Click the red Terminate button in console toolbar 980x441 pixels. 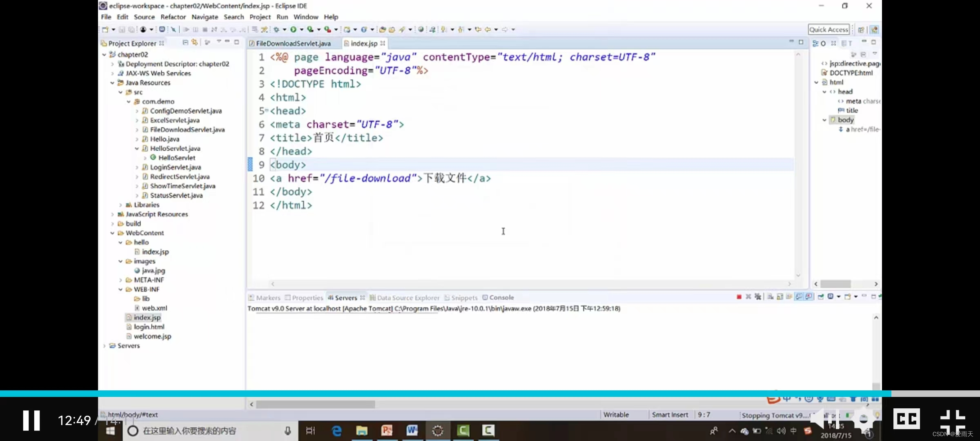(x=739, y=297)
